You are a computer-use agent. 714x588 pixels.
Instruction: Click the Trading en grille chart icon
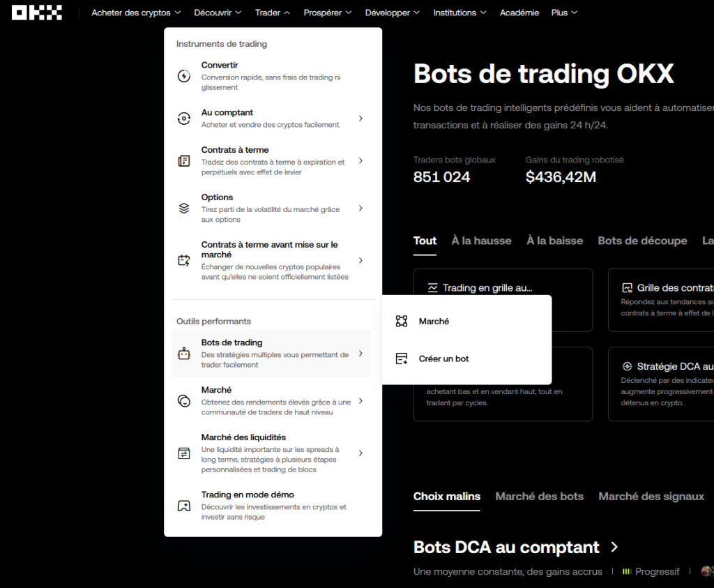click(x=432, y=288)
